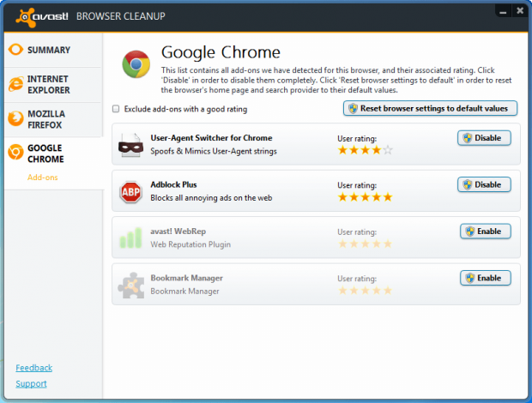The width and height of the screenshot is (532, 403).
Task: Click the User-Agent Switcher mask icon
Action: [131, 146]
